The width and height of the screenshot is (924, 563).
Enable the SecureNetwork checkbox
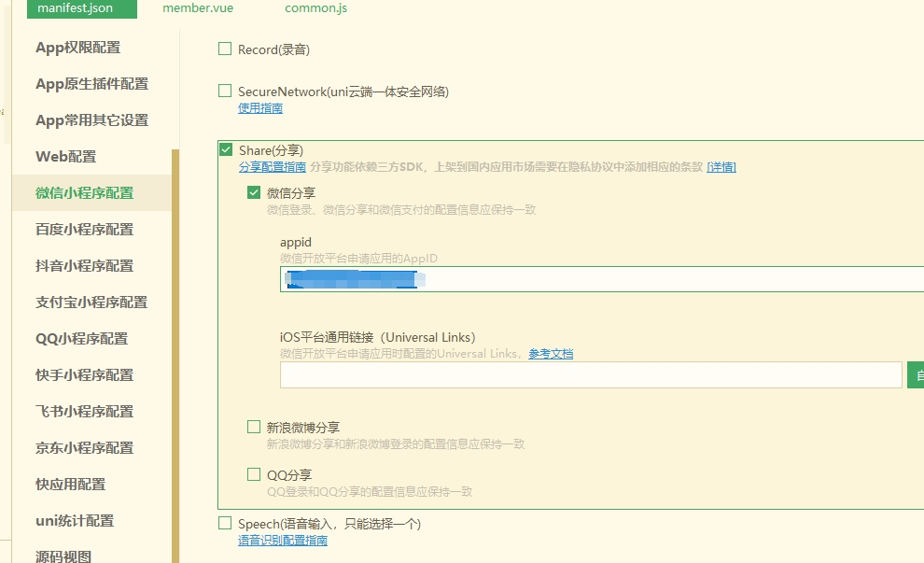pos(224,91)
